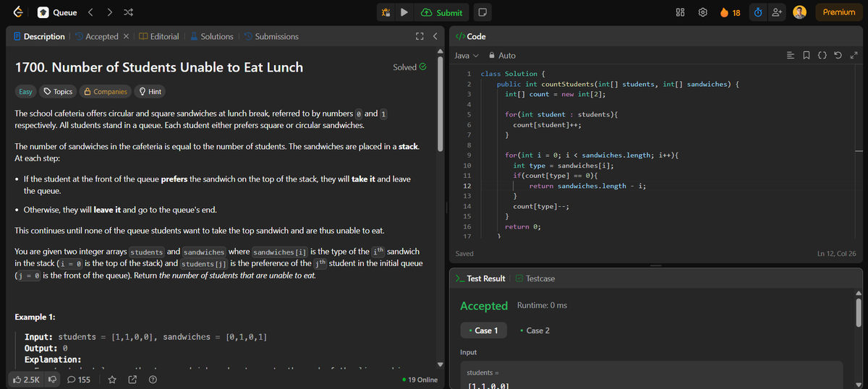Open the Premium subscription page
The image size is (868, 389).
coord(839,12)
